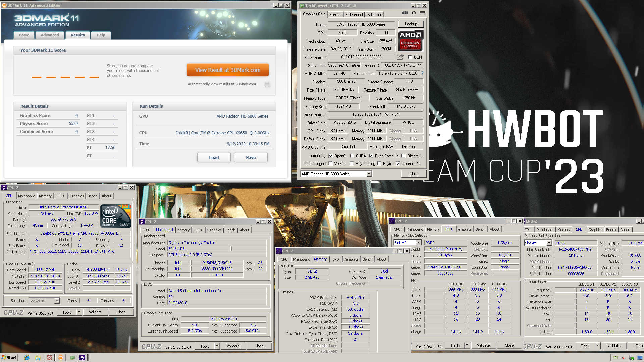
Task: Click CPU-Z Memory window title icon
Action: 279,251
